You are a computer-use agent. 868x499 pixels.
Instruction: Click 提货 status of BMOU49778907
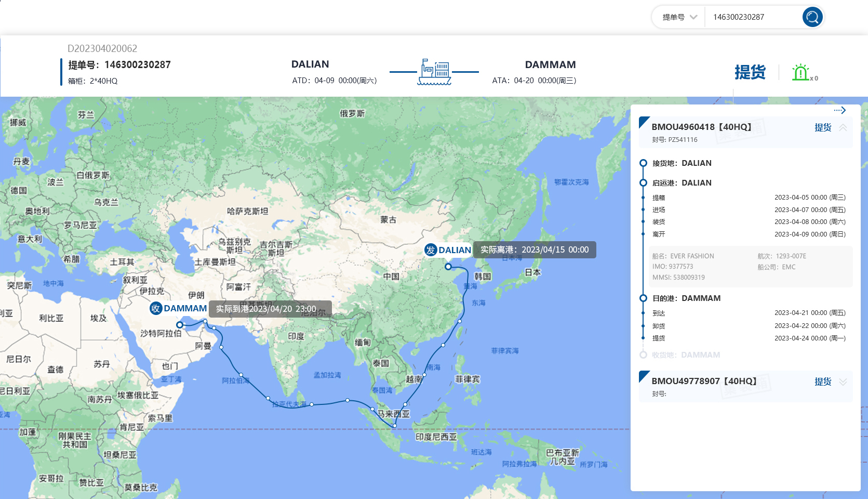pyautogui.click(x=823, y=382)
